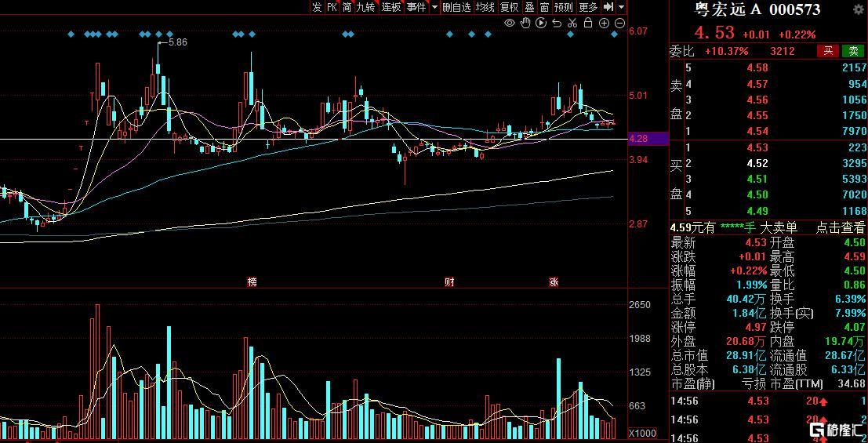Click the 2650 volume axis label
This screenshot has width=868, height=443.
[639, 305]
